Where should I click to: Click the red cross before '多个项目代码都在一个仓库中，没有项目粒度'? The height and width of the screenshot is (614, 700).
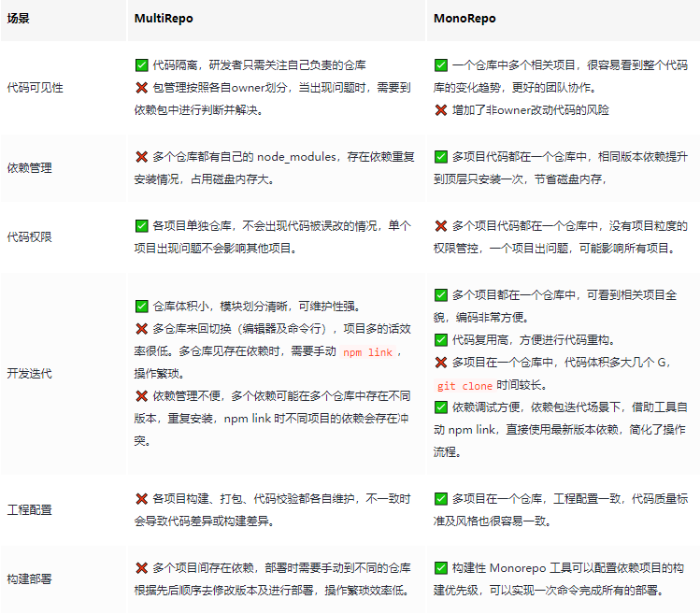[x=440, y=226]
